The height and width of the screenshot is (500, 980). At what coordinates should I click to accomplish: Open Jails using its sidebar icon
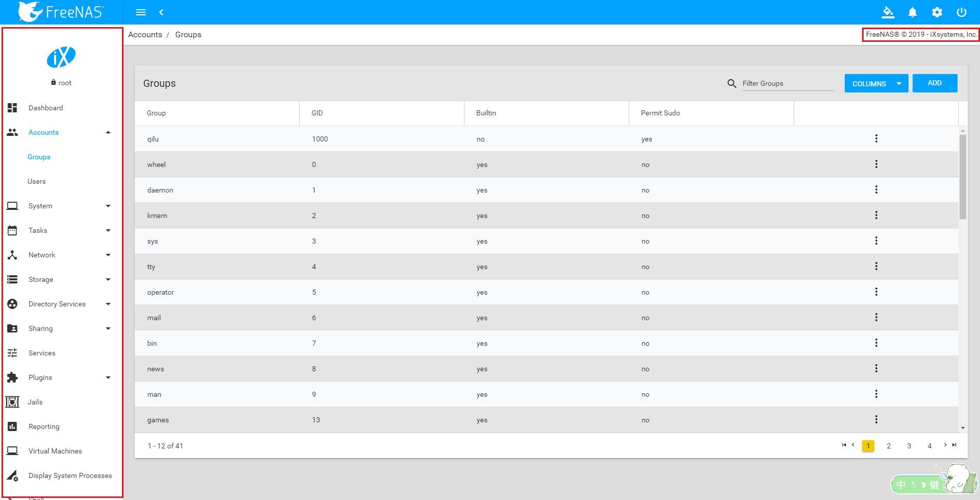pyautogui.click(x=12, y=402)
